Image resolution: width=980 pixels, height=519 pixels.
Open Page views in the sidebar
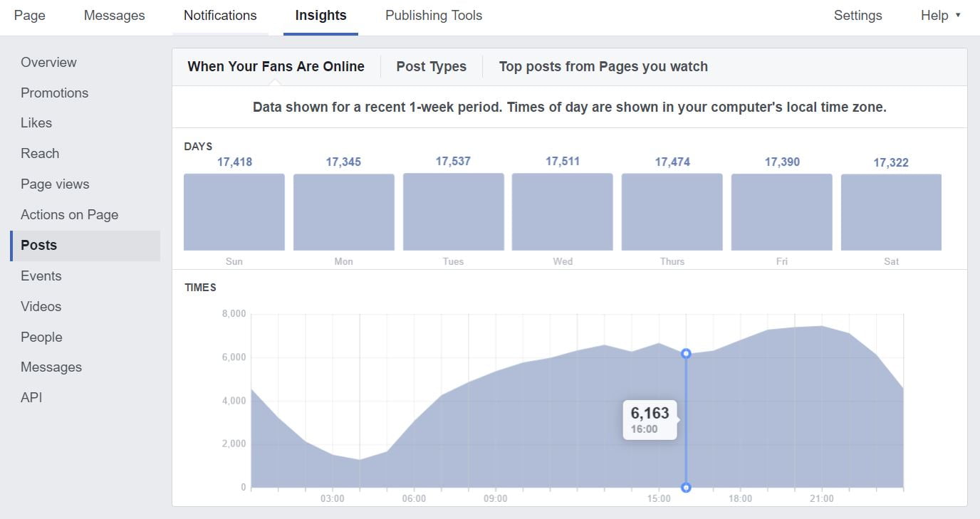coord(55,184)
